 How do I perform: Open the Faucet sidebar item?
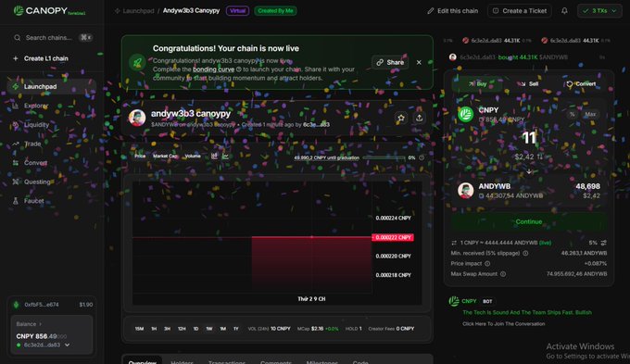(x=52, y=201)
